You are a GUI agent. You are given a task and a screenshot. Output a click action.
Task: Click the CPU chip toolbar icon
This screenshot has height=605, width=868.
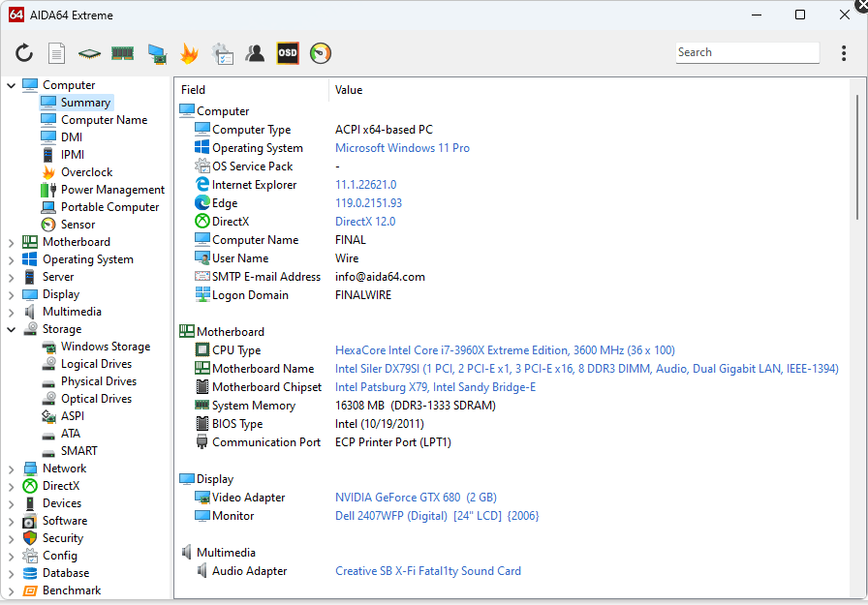click(x=89, y=53)
